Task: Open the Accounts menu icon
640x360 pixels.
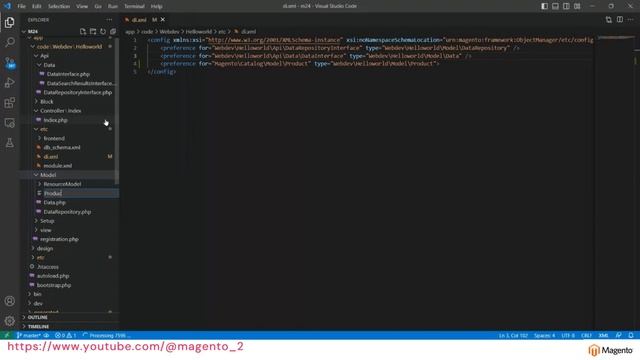Action: click(x=9, y=301)
